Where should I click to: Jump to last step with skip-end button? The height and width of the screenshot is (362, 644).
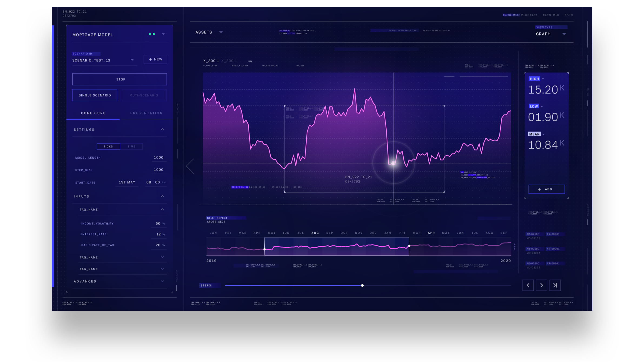(x=555, y=285)
